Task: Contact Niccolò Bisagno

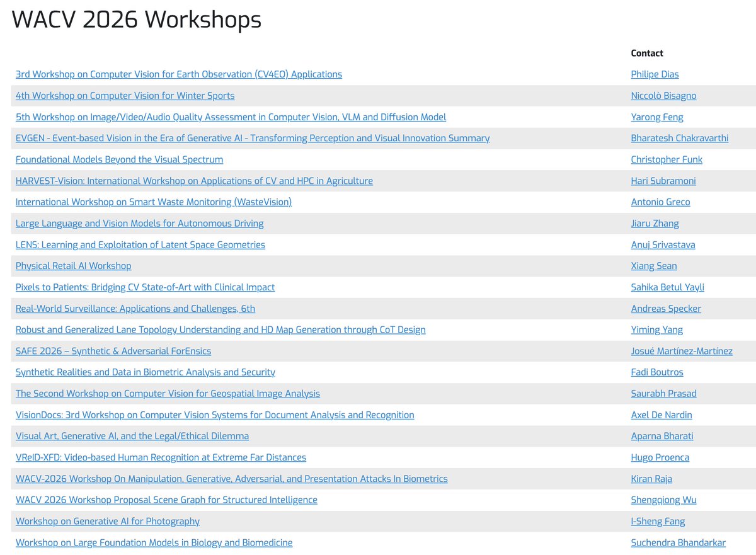Action: tap(663, 96)
